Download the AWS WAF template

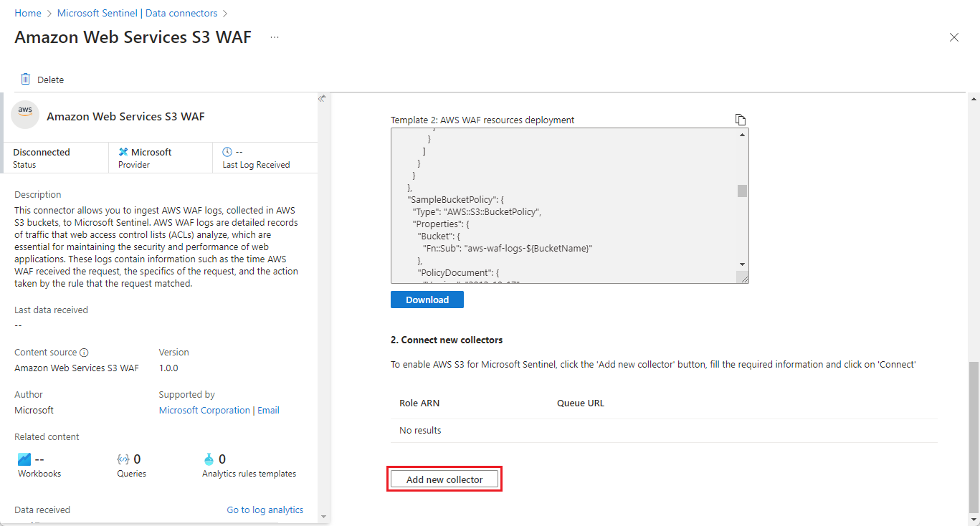point(427,300)
